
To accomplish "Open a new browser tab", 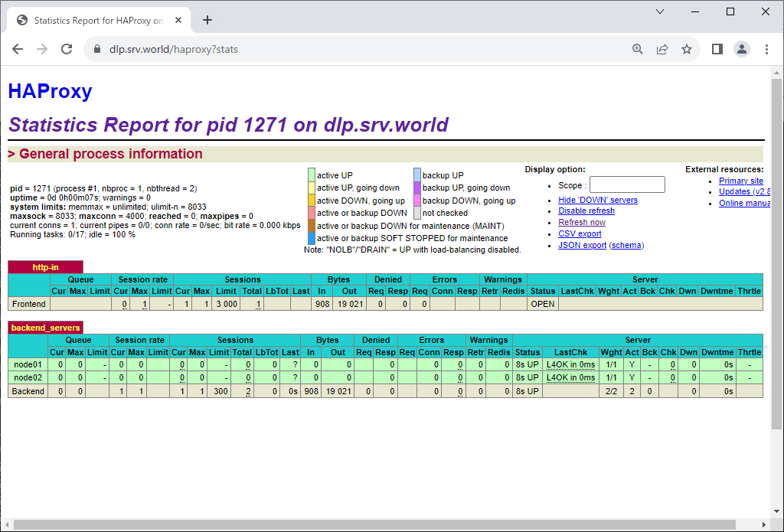I will pyautogui.click(x=207, y=20).
